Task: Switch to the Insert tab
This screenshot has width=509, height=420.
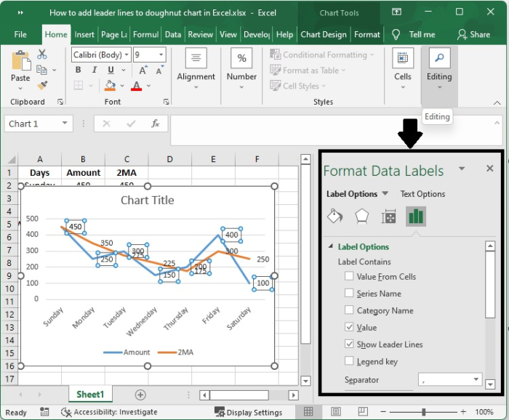Action: pos(84,34)
